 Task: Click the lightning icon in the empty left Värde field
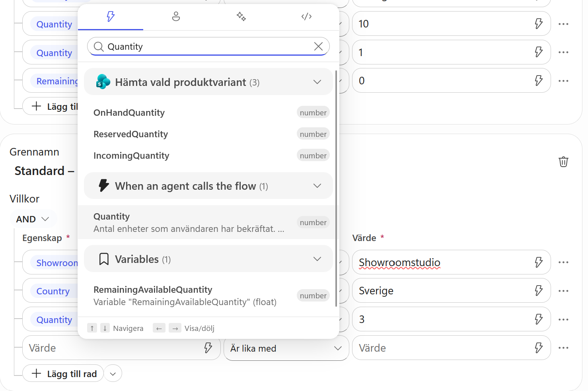point(208,348)
